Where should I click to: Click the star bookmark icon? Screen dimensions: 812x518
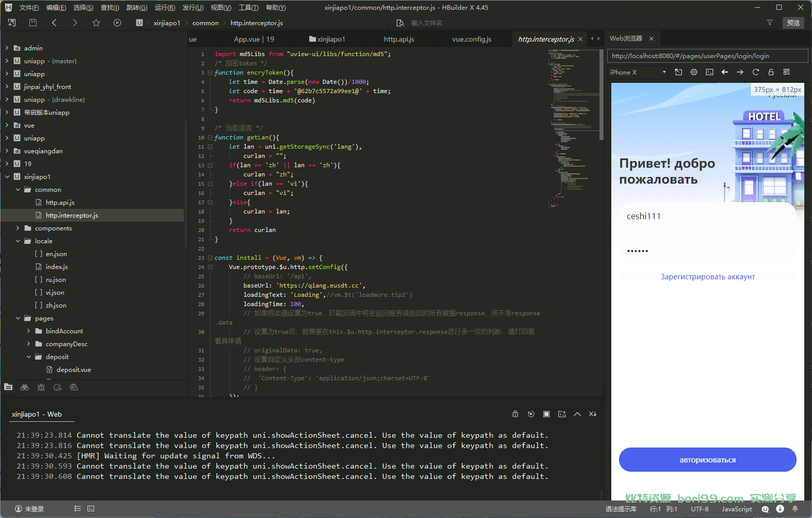pyautogui.click(x=96, y=23)
